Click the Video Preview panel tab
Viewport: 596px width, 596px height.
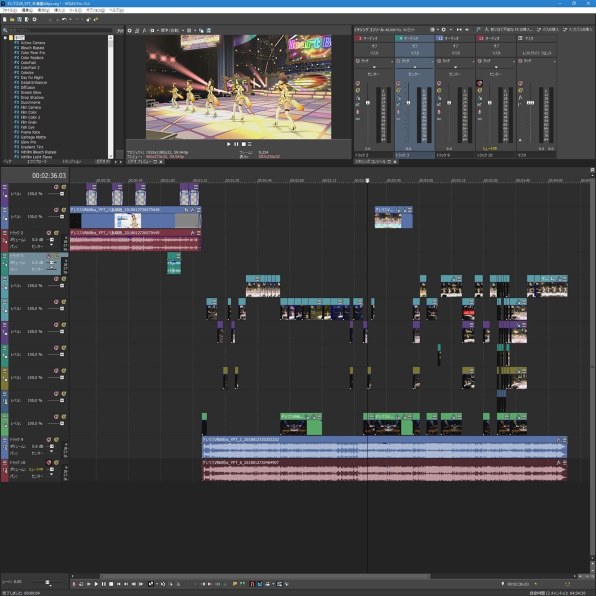(139, 162)
